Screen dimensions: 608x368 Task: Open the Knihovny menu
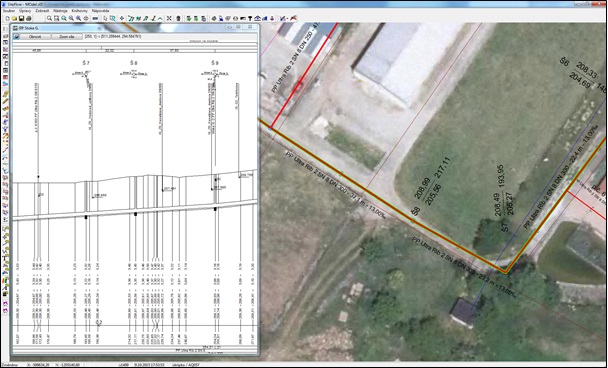(x=79, y=10)
